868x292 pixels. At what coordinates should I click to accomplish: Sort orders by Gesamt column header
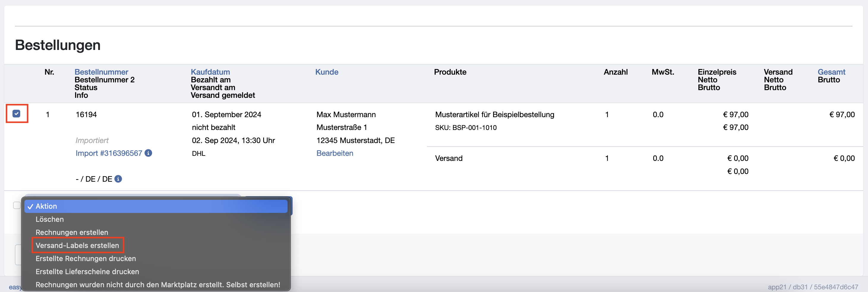click(x=831, y=72)
